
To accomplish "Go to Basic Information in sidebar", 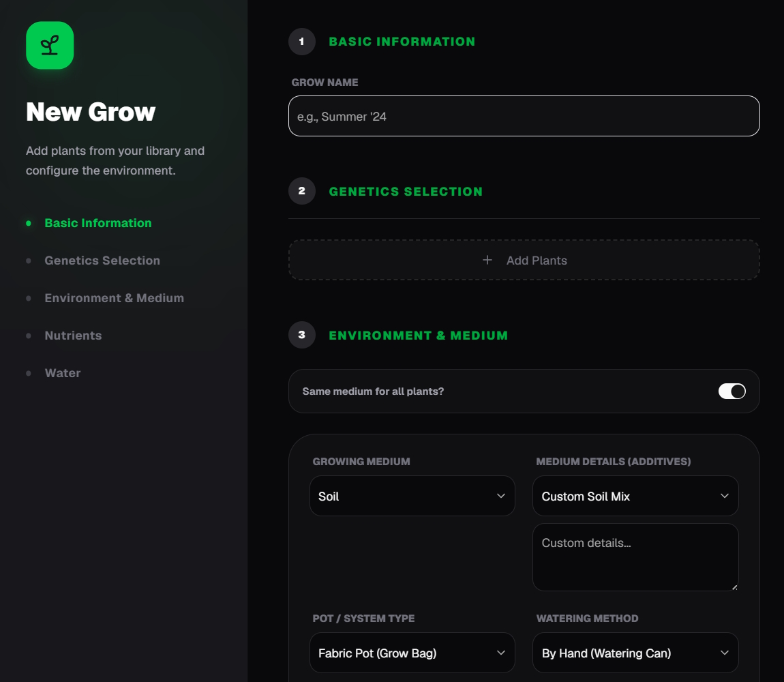I will click(98, 223).
